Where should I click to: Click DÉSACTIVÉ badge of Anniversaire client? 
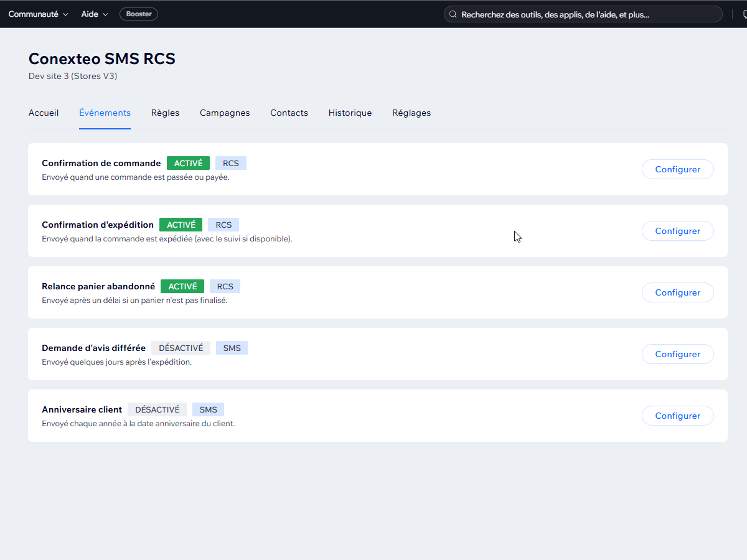pyautogui.click(x=157, y=409)
